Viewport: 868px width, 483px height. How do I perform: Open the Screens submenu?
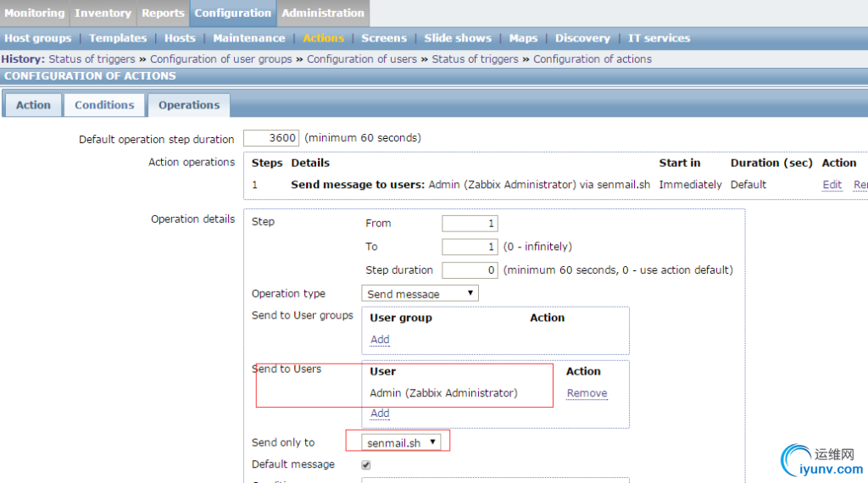click(384, 38)
